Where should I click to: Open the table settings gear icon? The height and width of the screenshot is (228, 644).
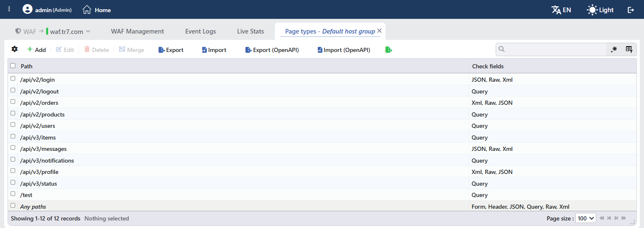(x=15, y=49)
